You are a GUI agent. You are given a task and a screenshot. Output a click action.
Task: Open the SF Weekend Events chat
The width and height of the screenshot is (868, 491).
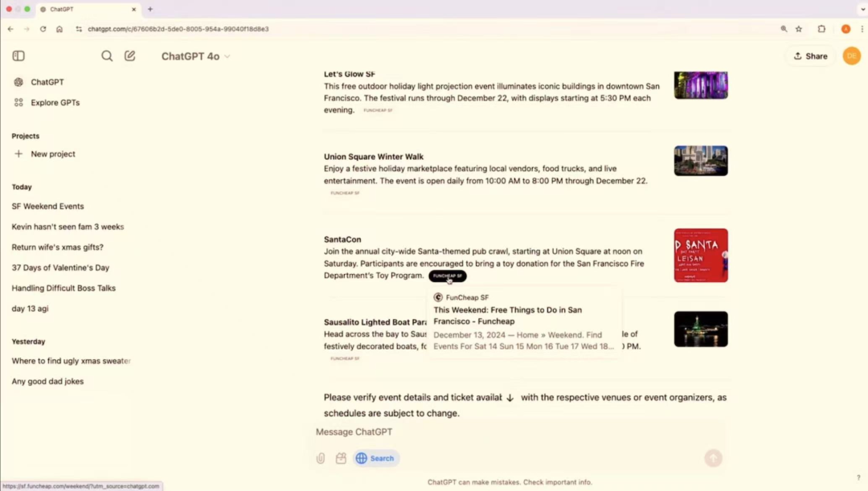(x=47, y=206)
